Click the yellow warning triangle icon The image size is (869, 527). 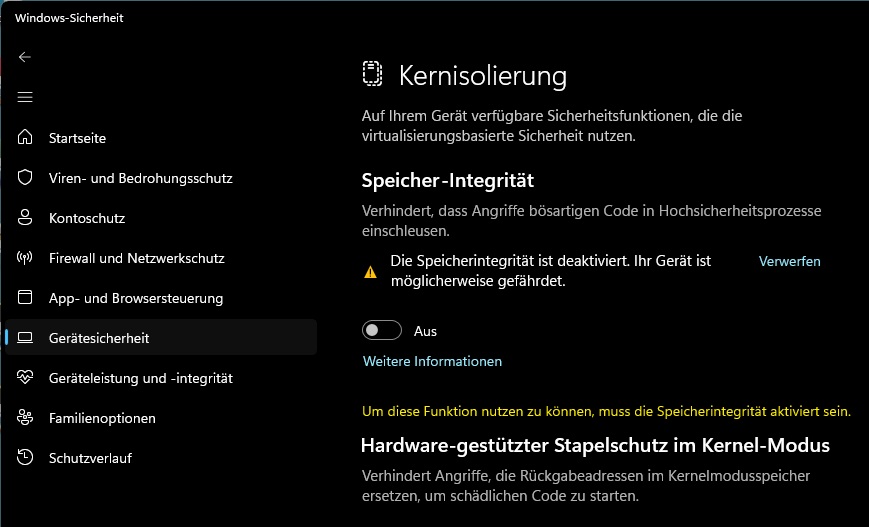point(370,271)
